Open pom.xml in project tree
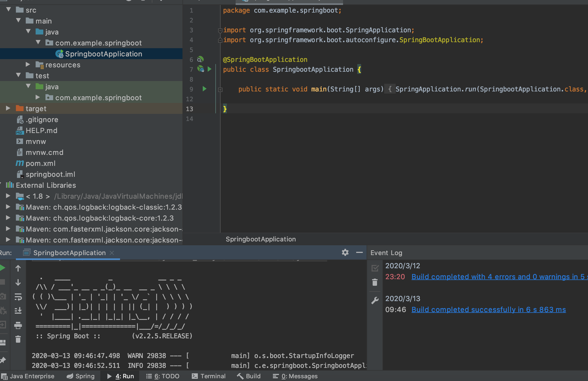This screenshot has width=588, height=381. click(x=41, y=163)
